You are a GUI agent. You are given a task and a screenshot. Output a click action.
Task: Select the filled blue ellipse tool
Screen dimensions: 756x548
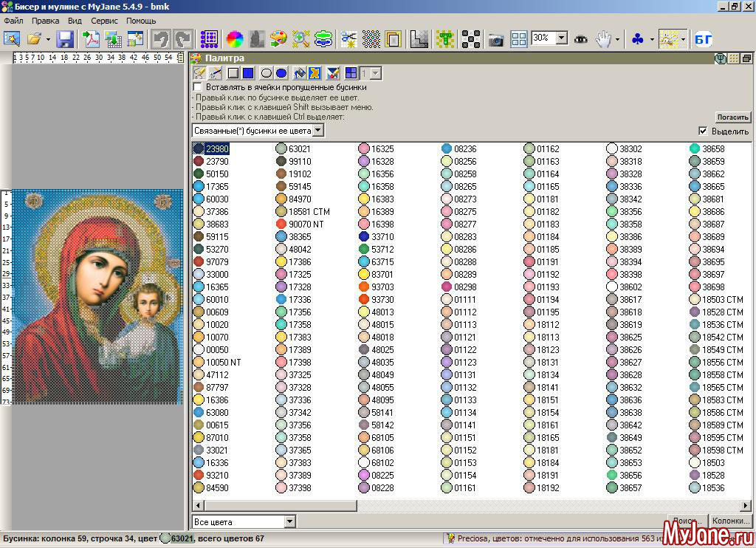tap(281, 73)
